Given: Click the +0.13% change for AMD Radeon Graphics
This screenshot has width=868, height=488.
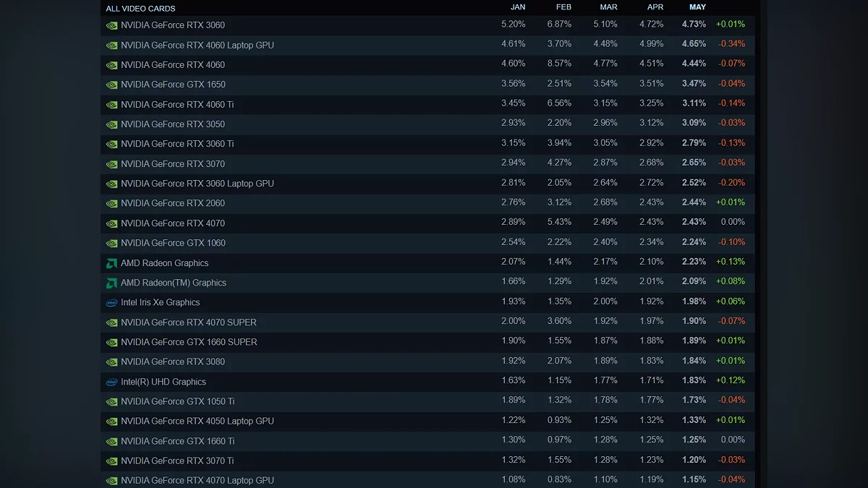Looking at the screenshot, I should (x=730, y=262).
